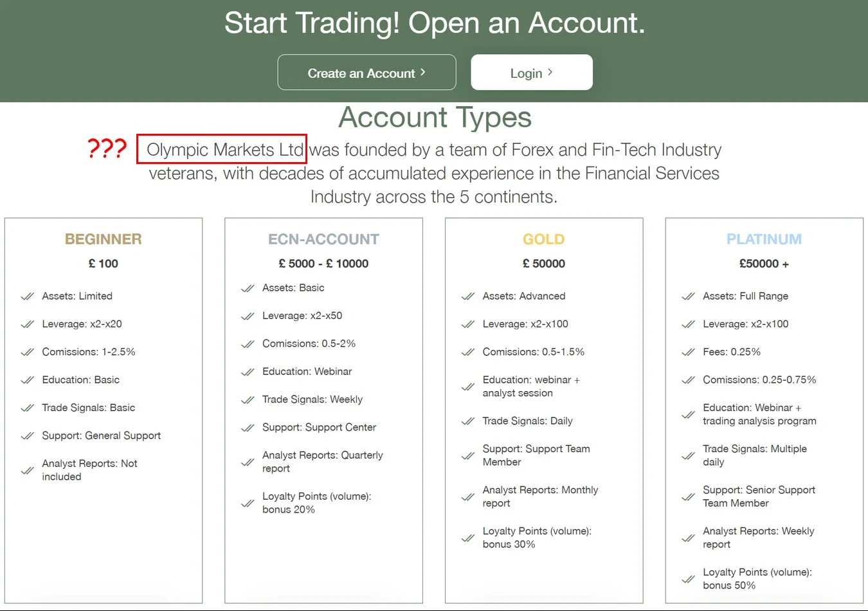
Task: Click the £ 100 price text
Action: (x=104, y=264)
